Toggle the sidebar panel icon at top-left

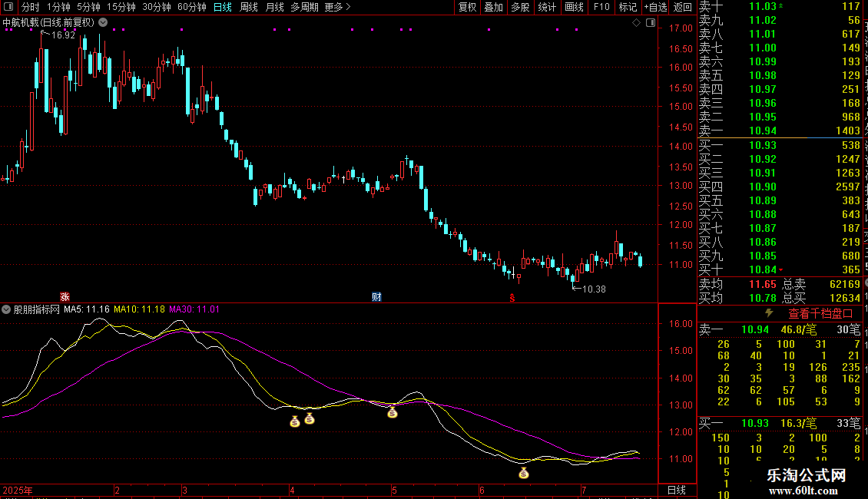(8, 7)
